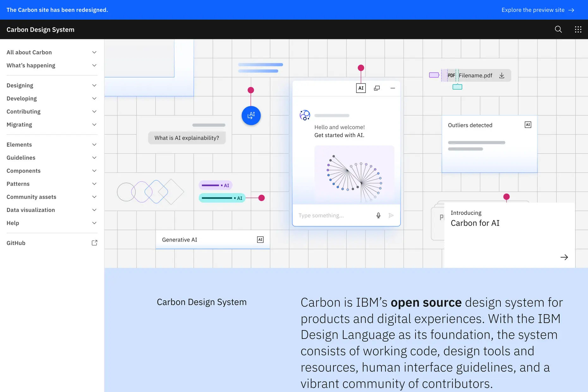
Task: Click the What is AI explainability? bubble
Action: click(187, 138)
